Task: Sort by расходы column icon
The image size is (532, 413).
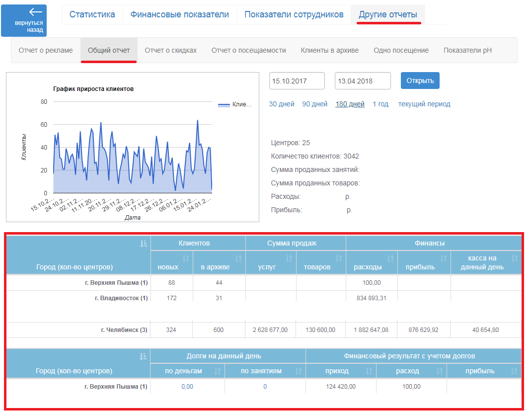Action: 390,258
